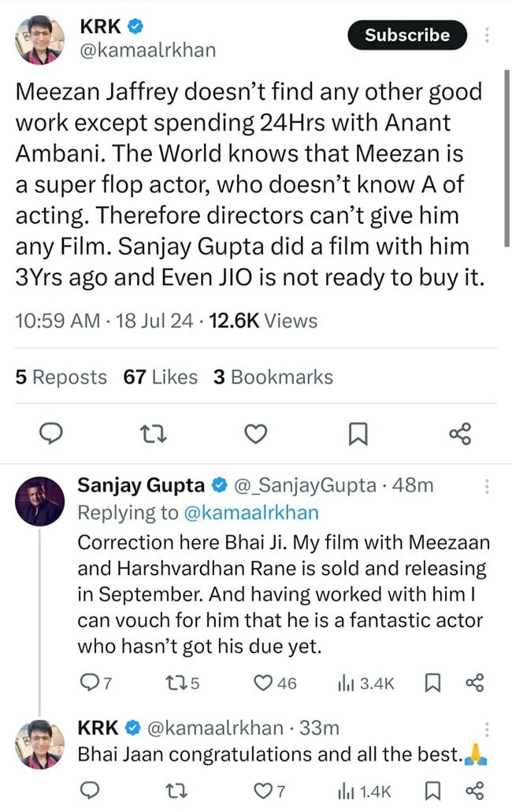This screenshot has width=512, height=812.
Task: Share the main KRK tweet
Action: (x=459, y=433)
